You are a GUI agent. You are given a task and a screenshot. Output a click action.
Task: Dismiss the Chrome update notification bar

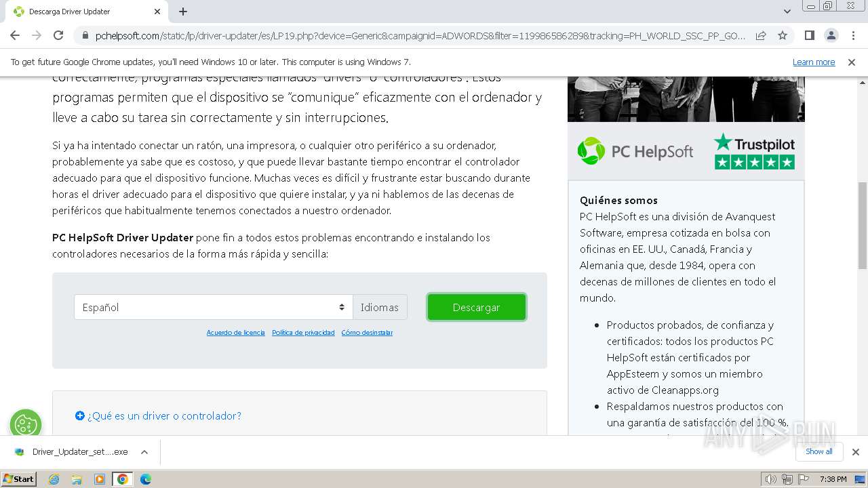click(x=852, y=62)
